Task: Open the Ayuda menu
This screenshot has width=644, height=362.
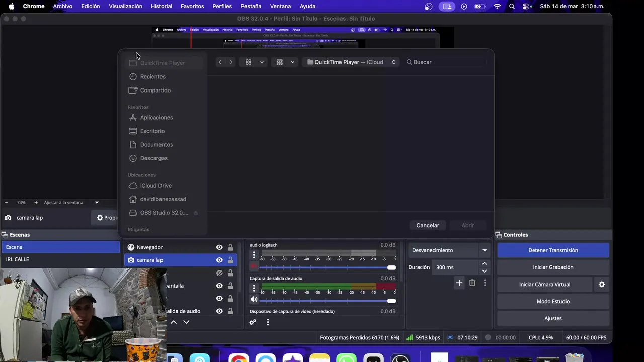Action: pos(307,6)
